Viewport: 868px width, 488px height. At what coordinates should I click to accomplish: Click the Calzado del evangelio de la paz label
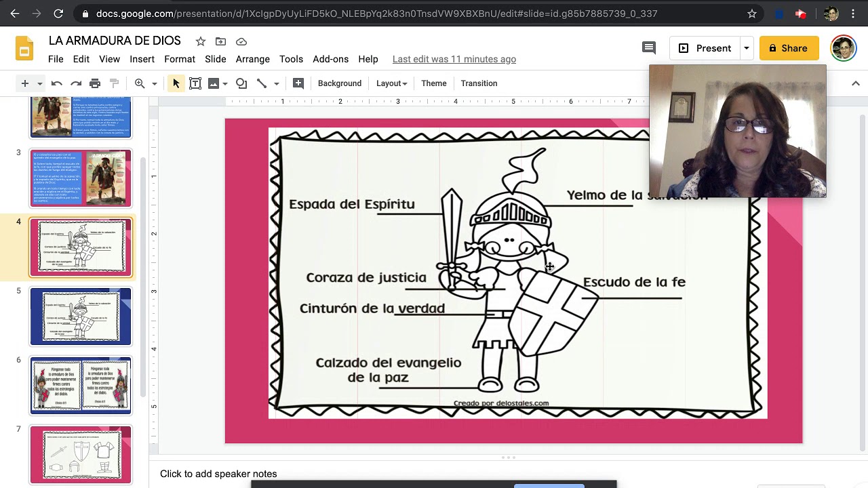pyautogui.click(x=389, y=370)
